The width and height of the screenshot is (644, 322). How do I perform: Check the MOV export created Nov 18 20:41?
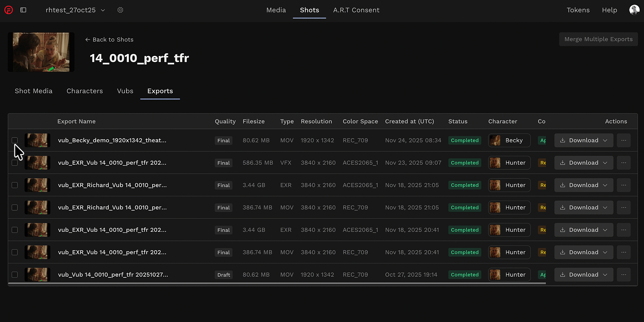pos(15,252)
